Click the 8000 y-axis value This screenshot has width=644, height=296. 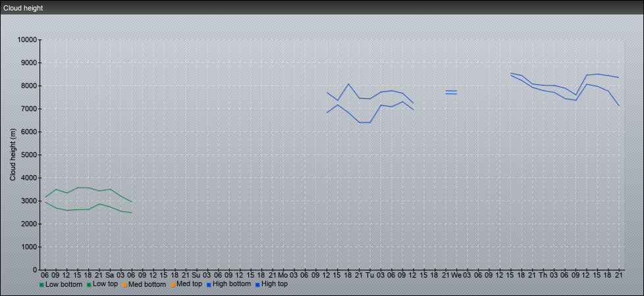point(29,86)
